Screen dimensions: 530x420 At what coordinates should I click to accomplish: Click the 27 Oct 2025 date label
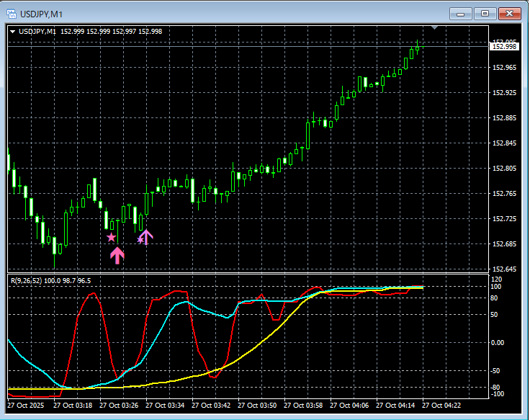[x=27, y=406]
